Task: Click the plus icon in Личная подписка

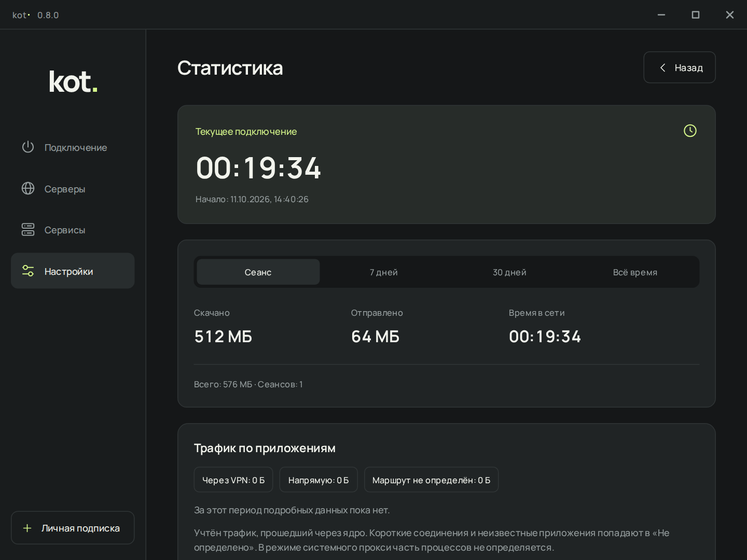Action: [27, 528]
